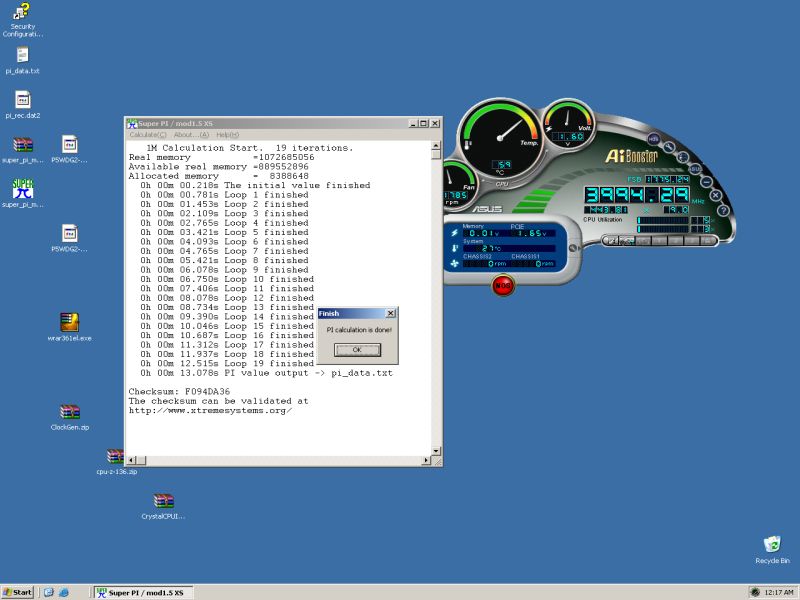The image size is (800, 600).
Task: Select the SUPER PI application desktop icon
Action: click(x=22, y=194)
